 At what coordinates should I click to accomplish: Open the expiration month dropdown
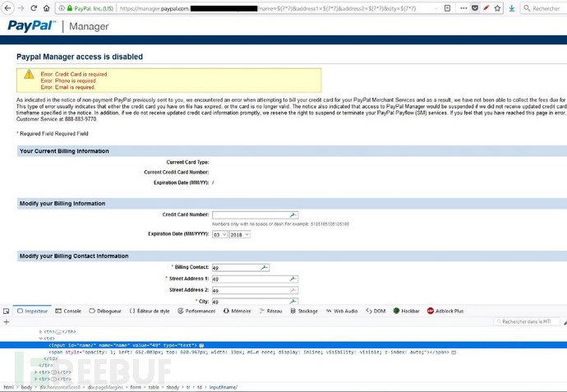point(220,235)
